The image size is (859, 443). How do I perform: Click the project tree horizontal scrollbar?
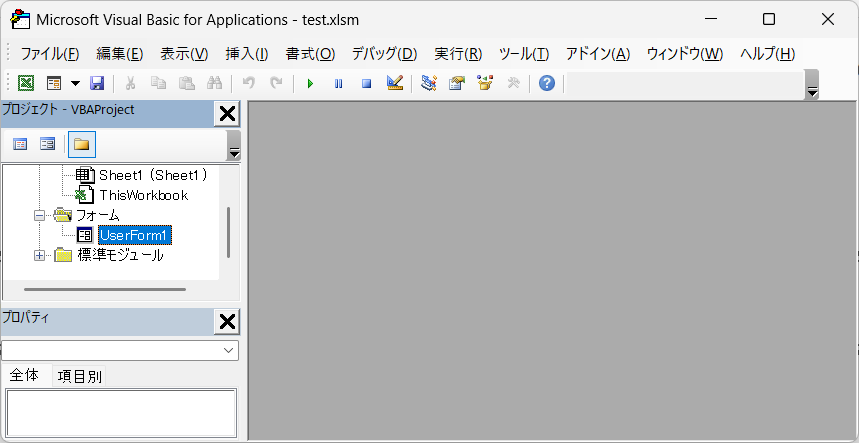[105, 289]
